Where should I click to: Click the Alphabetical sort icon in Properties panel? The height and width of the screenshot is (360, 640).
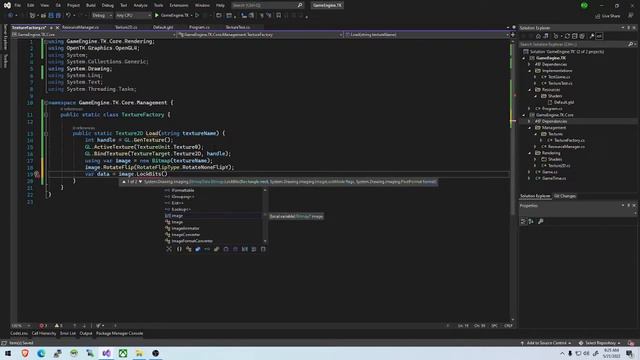pyautogui.click(x=531, y=221)
